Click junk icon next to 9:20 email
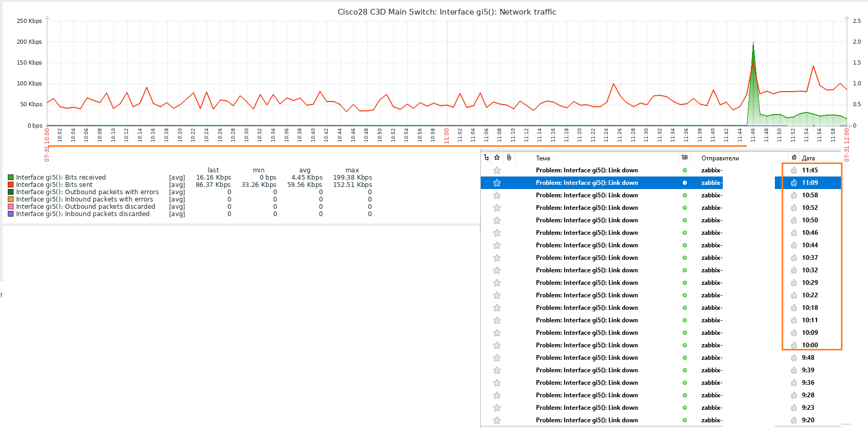The width and height of the screenshot is (868, 428). pyautogui.click(x=794, y=420)
